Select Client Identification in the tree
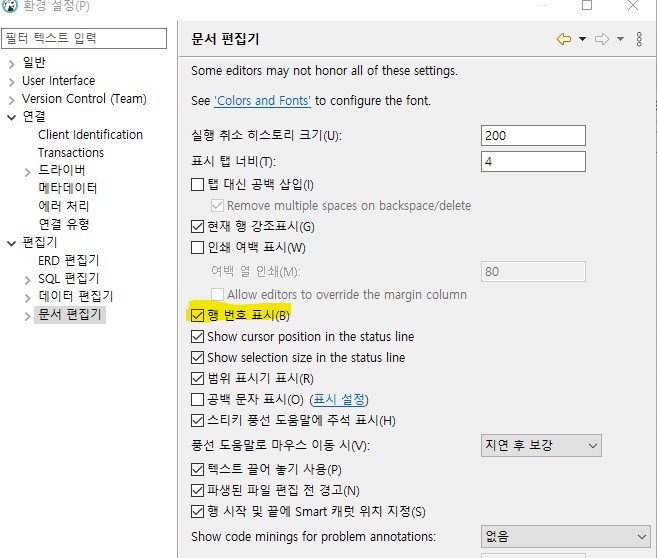The image size is (657, 558). coord(90,134)
